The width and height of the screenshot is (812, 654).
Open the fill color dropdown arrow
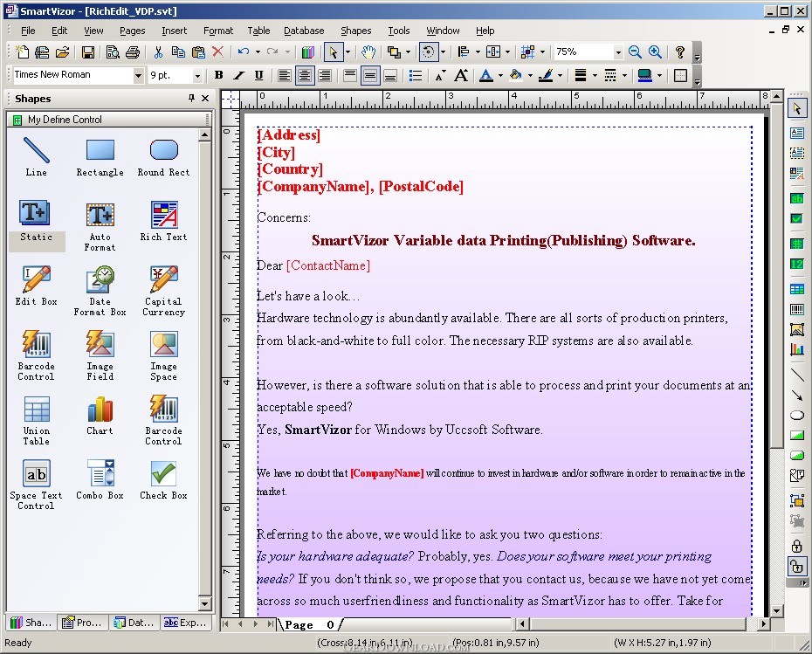(x=530, y=75)
